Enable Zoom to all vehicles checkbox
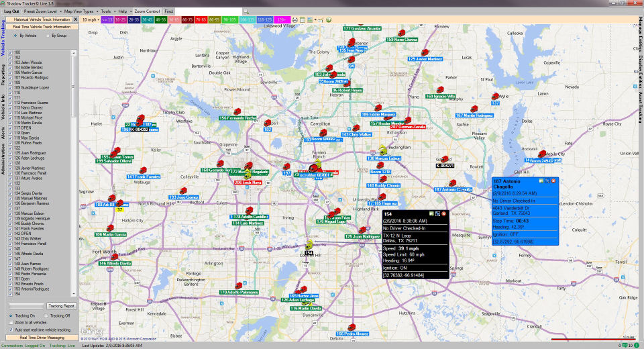The image size is (644, 349). [11, 323]
